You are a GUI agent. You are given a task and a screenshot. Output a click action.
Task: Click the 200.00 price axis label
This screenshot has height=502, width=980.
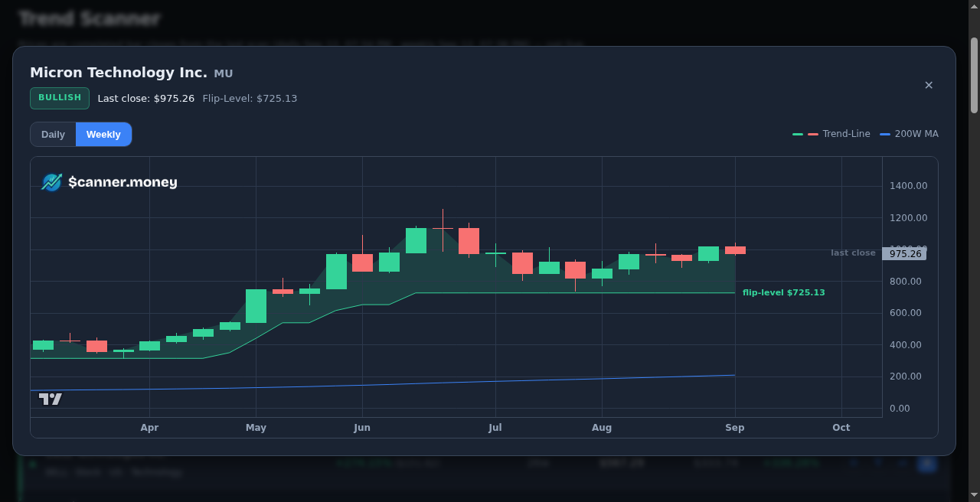point(906,376)
